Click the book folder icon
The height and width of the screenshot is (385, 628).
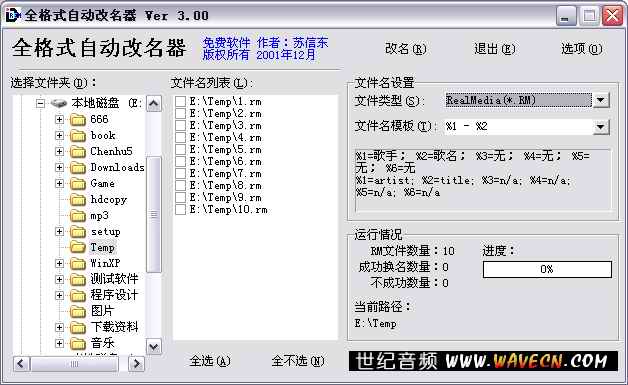[x=78, y=135]
